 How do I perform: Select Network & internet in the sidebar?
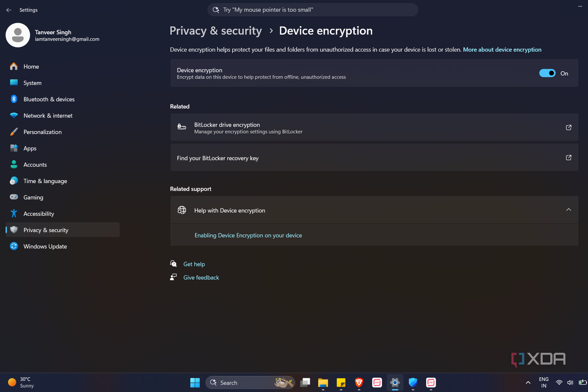[x=63, y=116]
